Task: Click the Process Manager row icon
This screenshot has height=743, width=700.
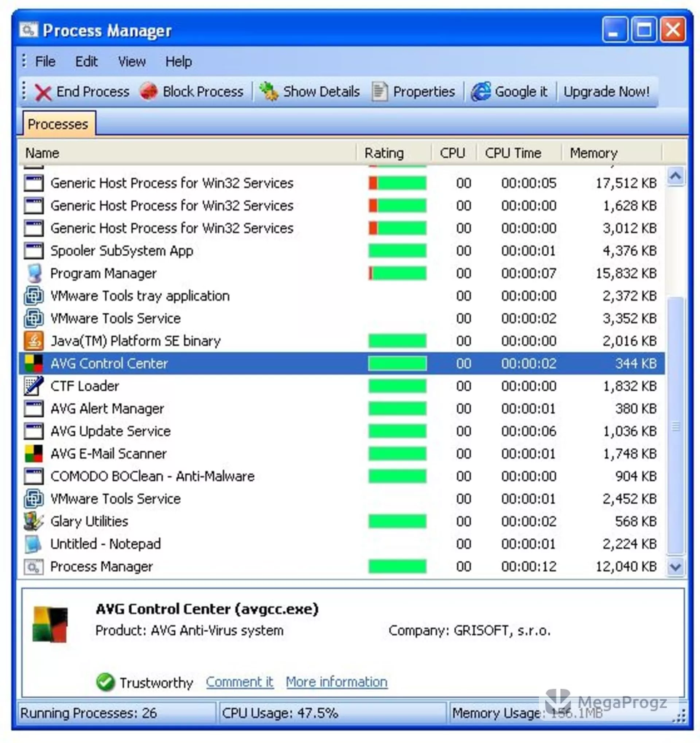Action: [34, 567]
